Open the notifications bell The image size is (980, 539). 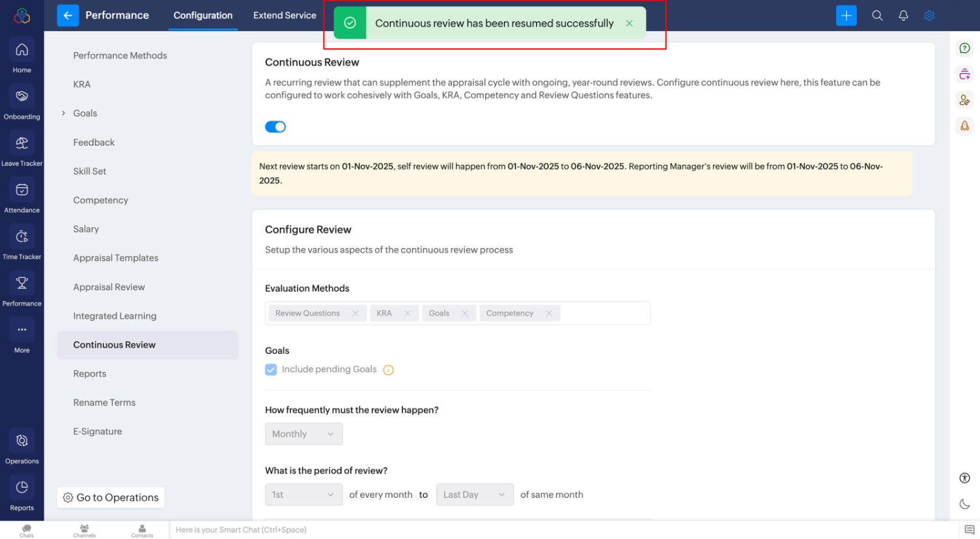903,16
